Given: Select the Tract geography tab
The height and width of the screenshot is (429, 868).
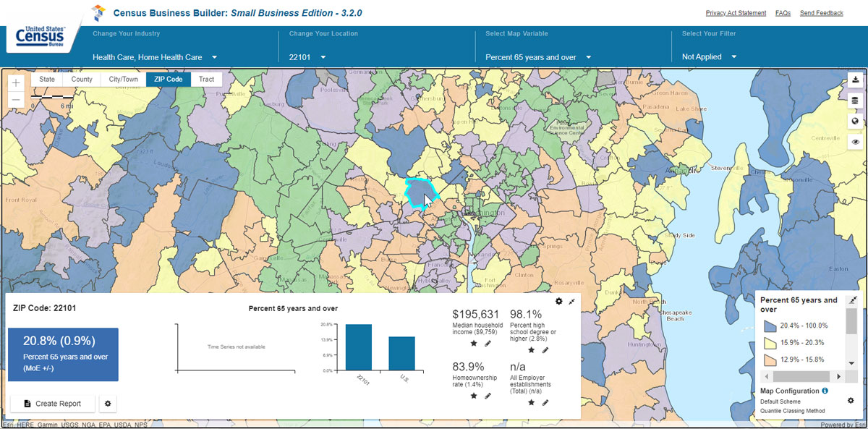Looking at the screenshot, I should point(206,80).
